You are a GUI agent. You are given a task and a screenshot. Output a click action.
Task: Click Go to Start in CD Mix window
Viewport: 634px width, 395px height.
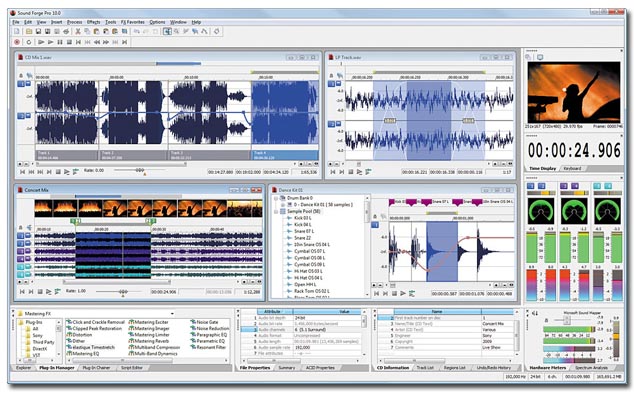click(x=22, y=172)
